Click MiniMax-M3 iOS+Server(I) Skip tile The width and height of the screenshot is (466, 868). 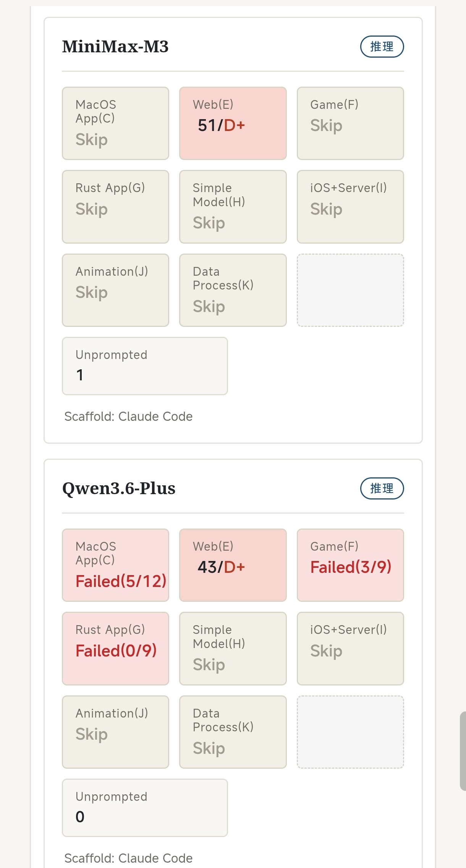(350, 207)
